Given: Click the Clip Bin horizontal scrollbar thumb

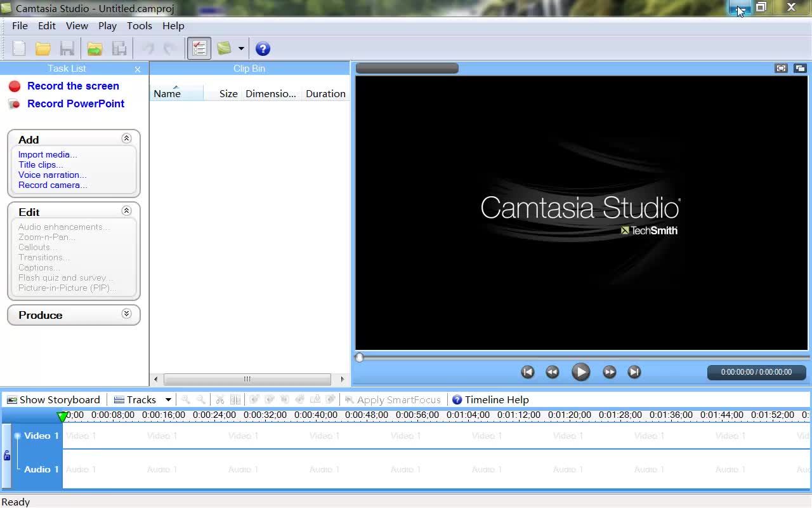Looking at the screenshot, I should (x=247, y=379).
